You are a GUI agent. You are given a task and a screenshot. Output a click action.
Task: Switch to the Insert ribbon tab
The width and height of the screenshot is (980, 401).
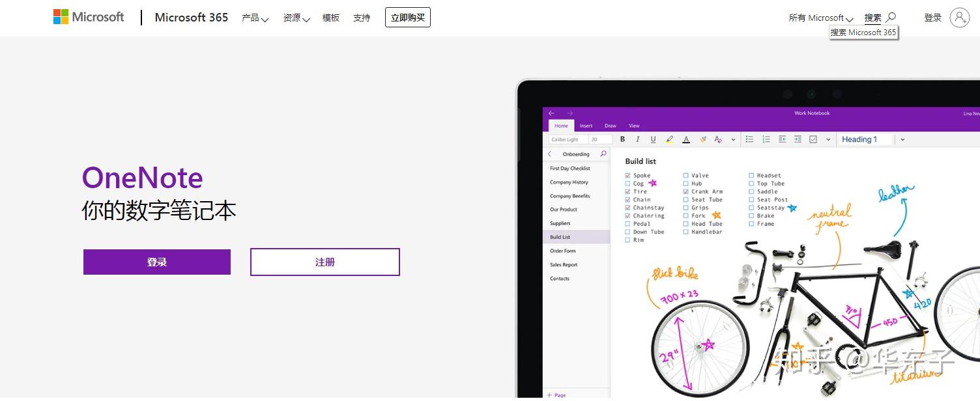tap(586, 125)
